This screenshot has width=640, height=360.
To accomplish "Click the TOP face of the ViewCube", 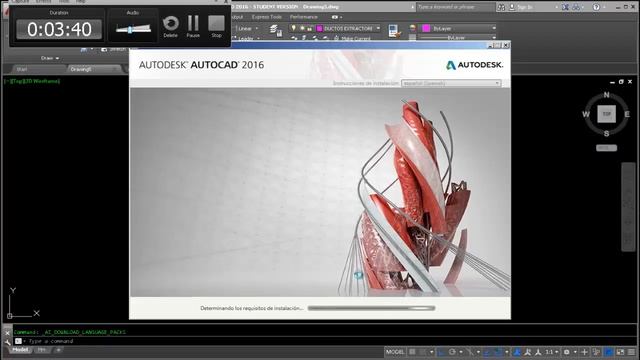I will click(x=607, y=114).
